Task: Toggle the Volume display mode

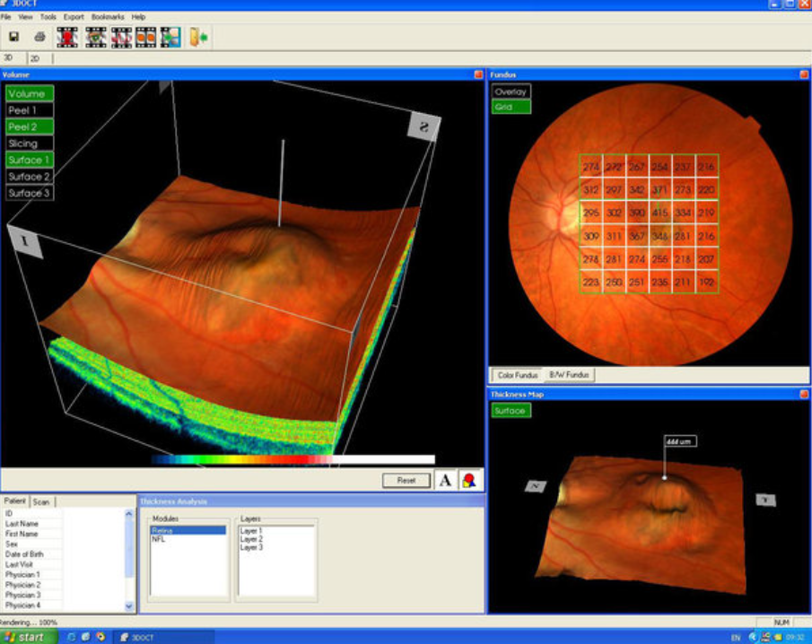Action: pos(30,93)
